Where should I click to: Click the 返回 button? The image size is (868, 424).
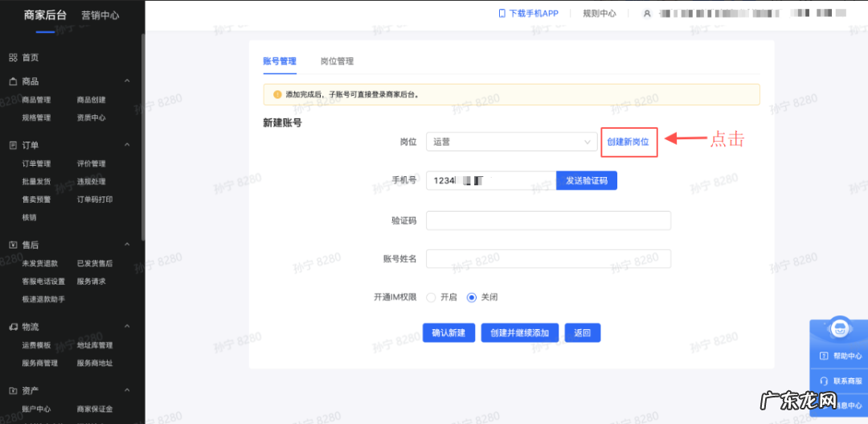pyautogui.click(x=583, y=333)
